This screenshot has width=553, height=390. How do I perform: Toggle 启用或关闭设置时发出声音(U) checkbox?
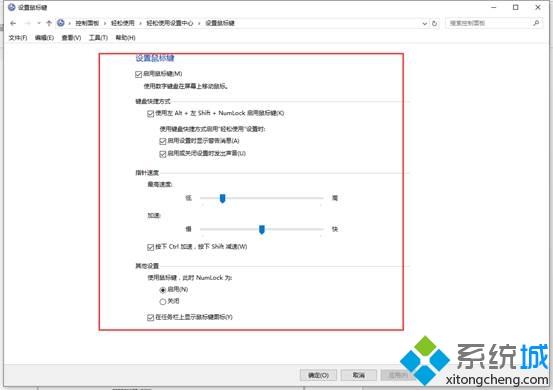[x=163, y=154]
